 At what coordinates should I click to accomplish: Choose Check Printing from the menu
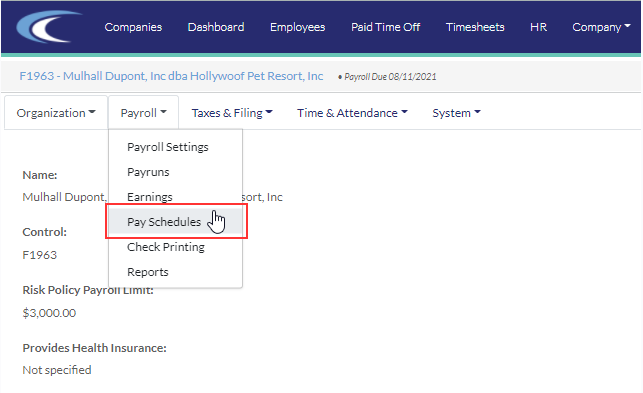(x=176, y=247)
